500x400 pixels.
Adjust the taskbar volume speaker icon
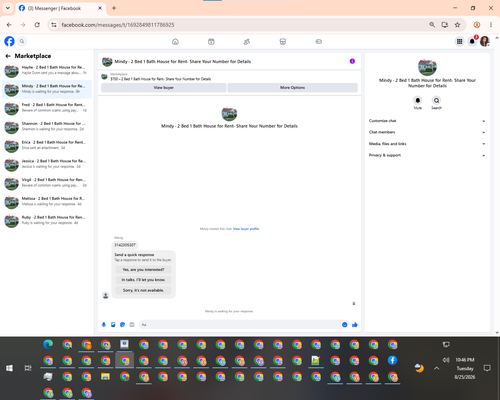tap(446, 360)
